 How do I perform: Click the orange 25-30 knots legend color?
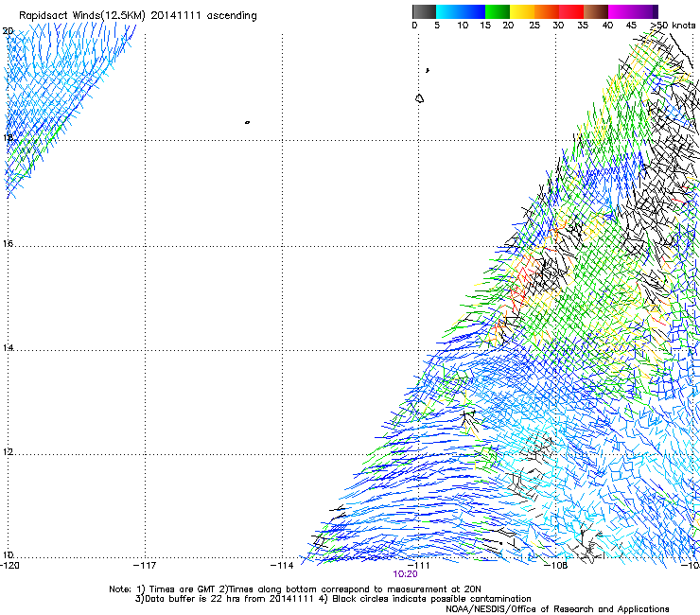point(547,11)
